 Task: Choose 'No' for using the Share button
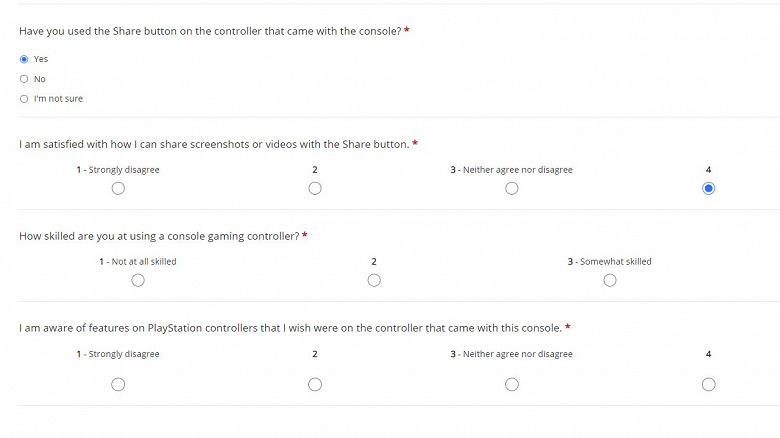[x=24, y=79]
